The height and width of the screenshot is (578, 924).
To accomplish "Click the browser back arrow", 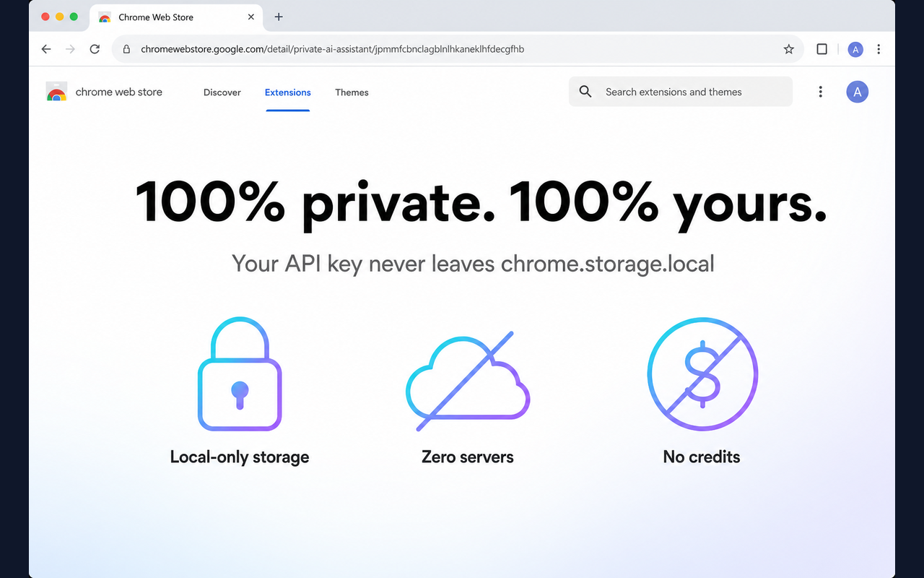I will [46, 49].
